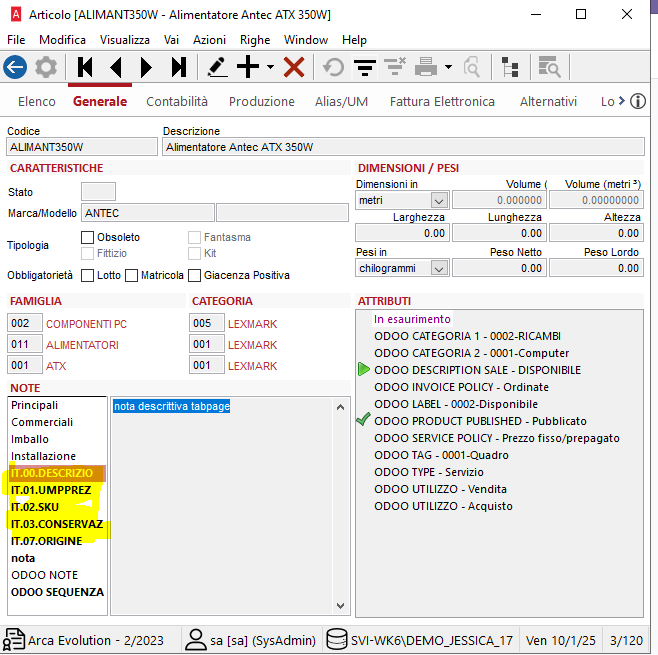
Task: Click the red X delete icon
Action: 294,67
